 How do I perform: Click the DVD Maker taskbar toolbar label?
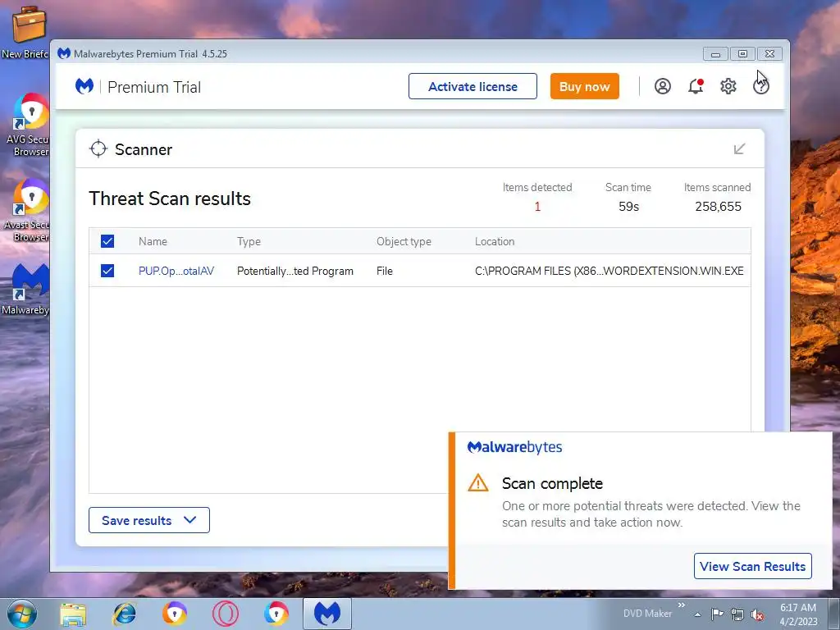[647, 614]
